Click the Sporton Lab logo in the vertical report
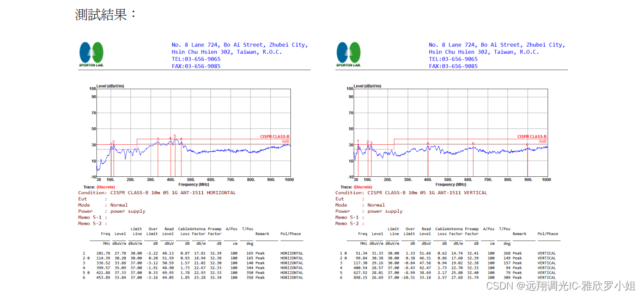Viewport: 644px width, 296px height. coord(349,54)
